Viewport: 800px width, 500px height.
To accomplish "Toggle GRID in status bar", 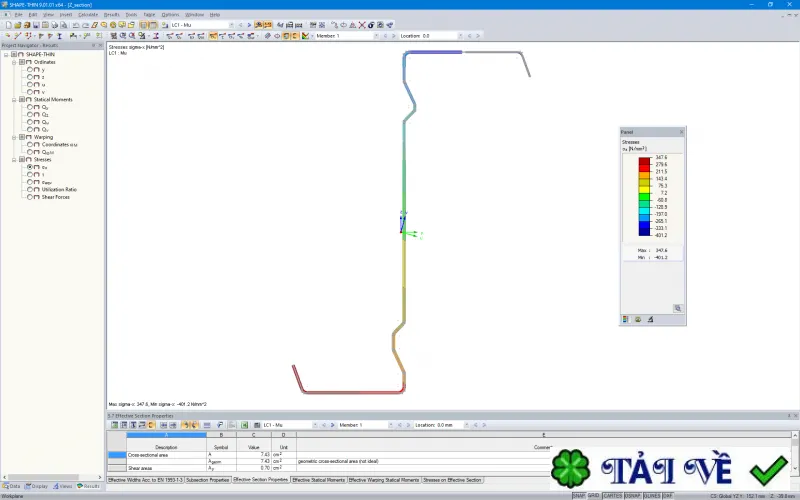I will (x=593, y=496).
